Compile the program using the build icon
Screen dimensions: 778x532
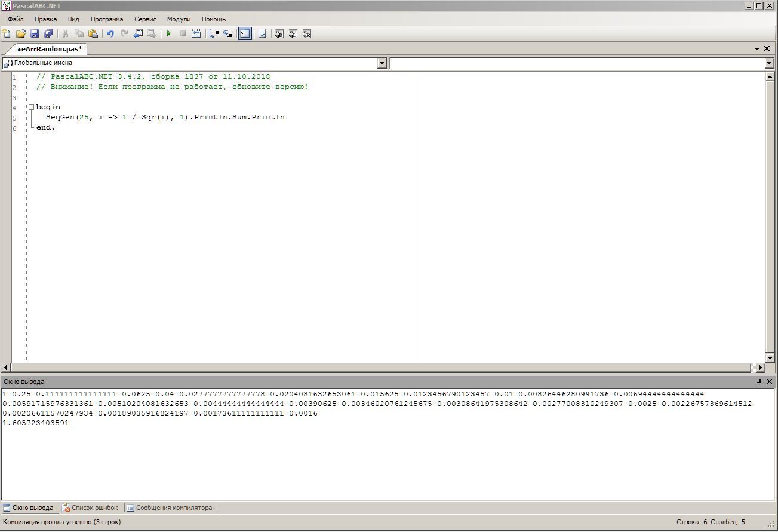(x=196, y=34)
